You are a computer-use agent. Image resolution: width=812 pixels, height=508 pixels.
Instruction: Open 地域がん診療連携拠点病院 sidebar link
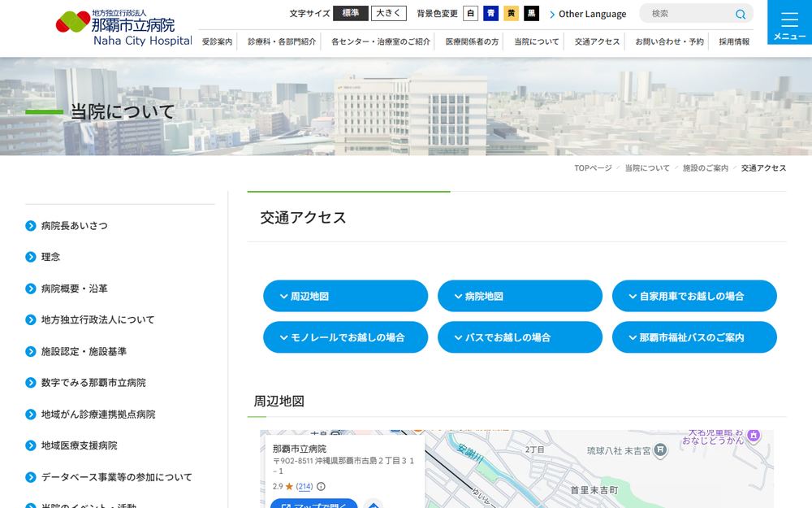[98, 415]
